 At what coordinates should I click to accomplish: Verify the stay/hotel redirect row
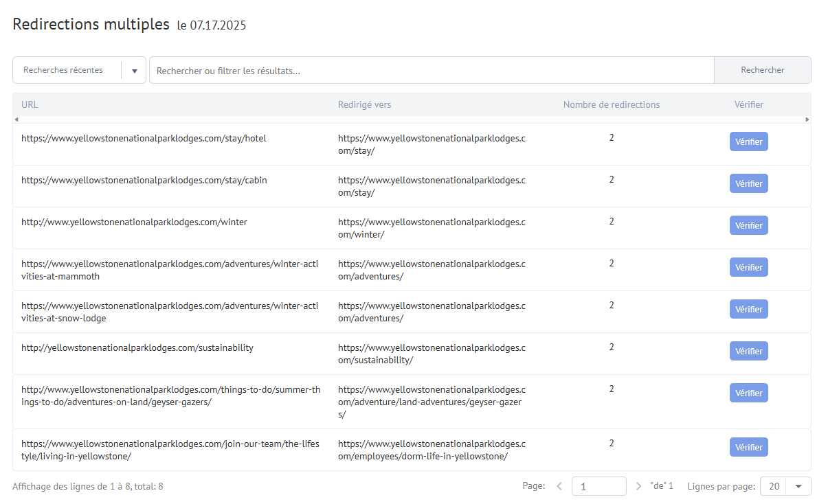749,141
